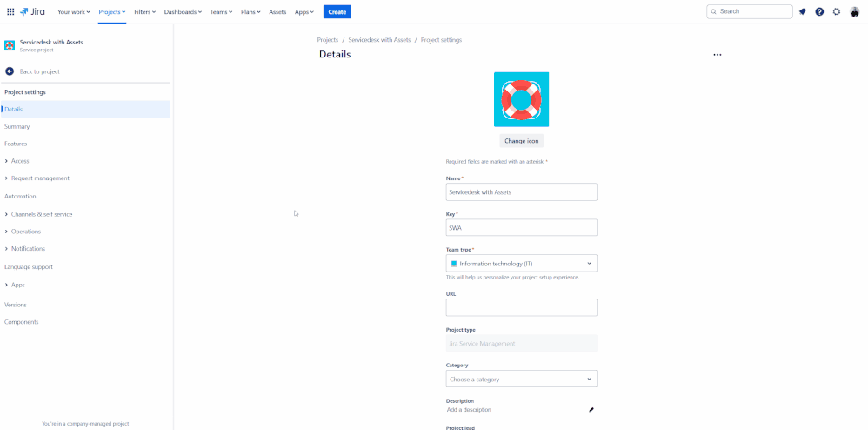This screenshot has width=868, height=430.
Task: Select Details in project settings sidebar
Action: [x=85, y=109]
